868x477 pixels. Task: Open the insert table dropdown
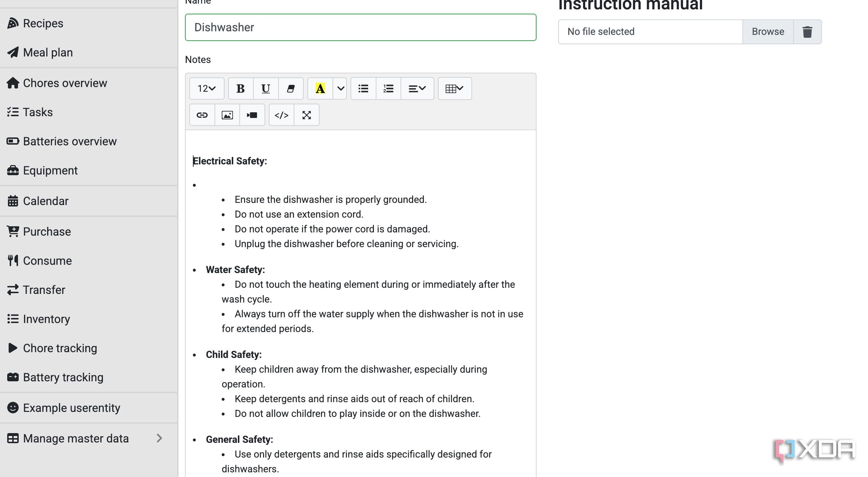click(455, 88)
